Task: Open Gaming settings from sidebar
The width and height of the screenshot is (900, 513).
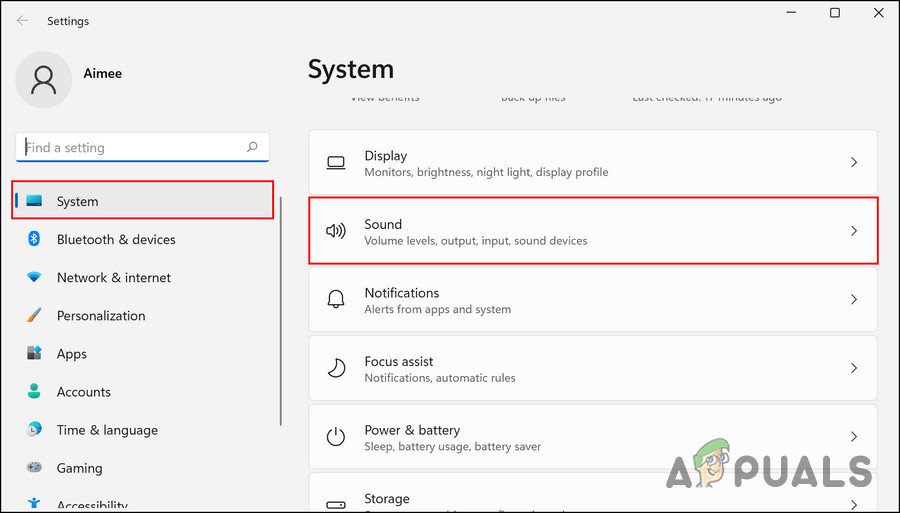Action: point(79,468)
